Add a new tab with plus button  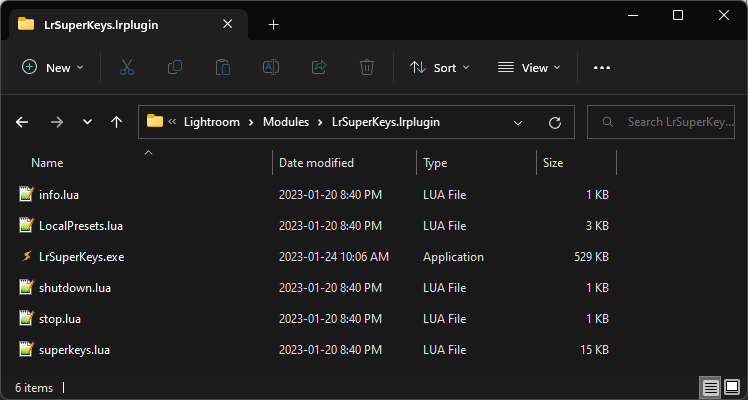pos(273,25)
